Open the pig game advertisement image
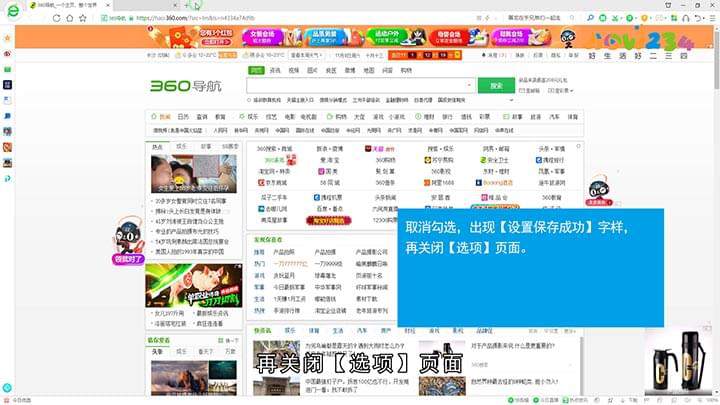The width and height of the screenshot is (720, 405). pos(194,285)
